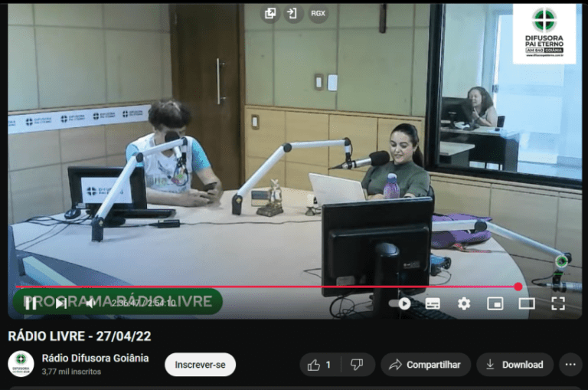Mute the video volume
588x390 pixels.
coord(90,303)
